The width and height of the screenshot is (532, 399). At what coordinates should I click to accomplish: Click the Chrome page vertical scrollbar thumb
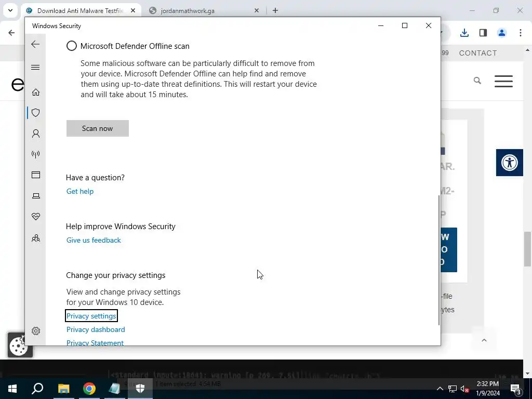pyautogui.click(x=527, y=249)
